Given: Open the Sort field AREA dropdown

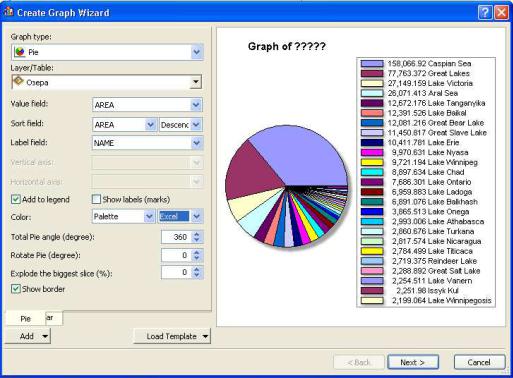Looking at the screenshot, I should tap(150, 125).
